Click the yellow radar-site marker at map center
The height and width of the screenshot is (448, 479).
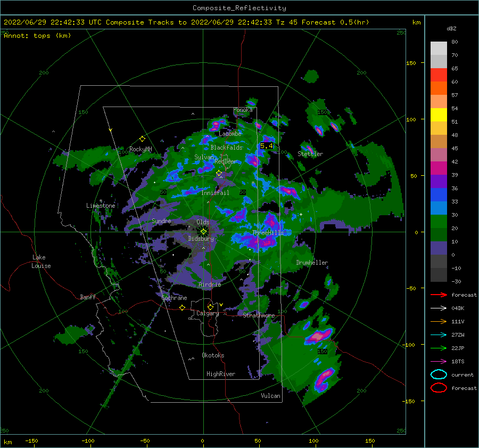click(x=203, y=232)
